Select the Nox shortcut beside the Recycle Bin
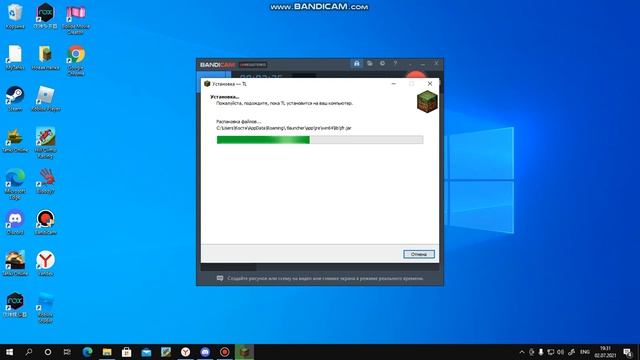The width and height of the screenshot is (640, 360). pyautogui.click(x=45, y=16)
